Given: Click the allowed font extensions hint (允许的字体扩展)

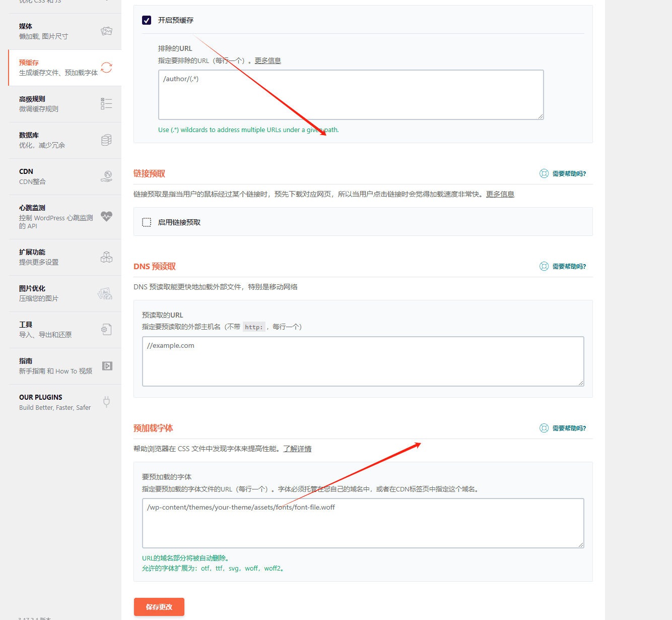Looking at the screenshot, I should [214, 568].
